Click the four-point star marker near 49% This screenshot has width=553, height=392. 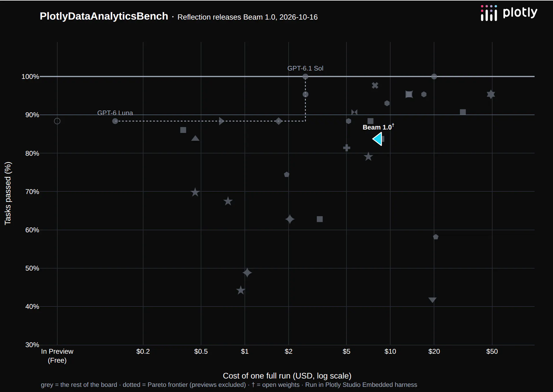tap(247, 273)
